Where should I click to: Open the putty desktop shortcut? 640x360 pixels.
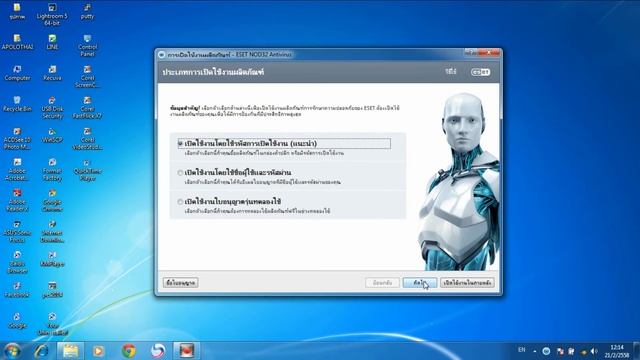[87, 11]
